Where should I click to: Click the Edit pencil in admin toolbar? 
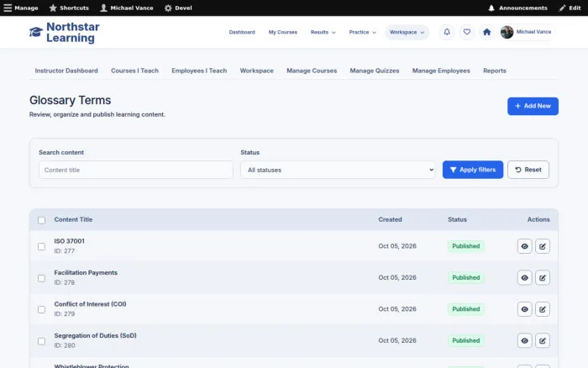tap(562, 8)
